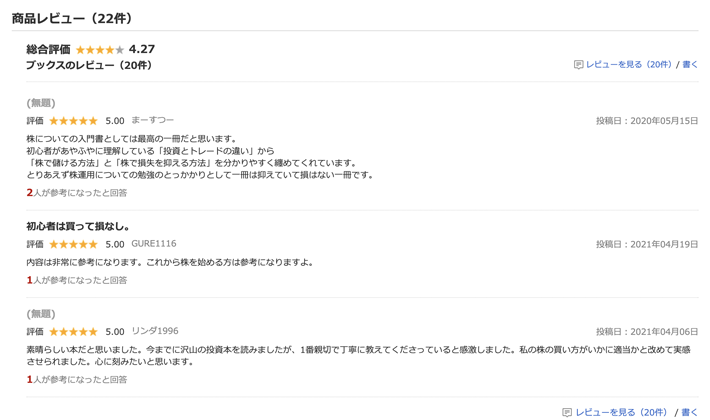This screenshot has height=420, width=710.
Task: Click the review title 初心者は買って損なし。
Action: pyautogui.click(x=78, y=226)
